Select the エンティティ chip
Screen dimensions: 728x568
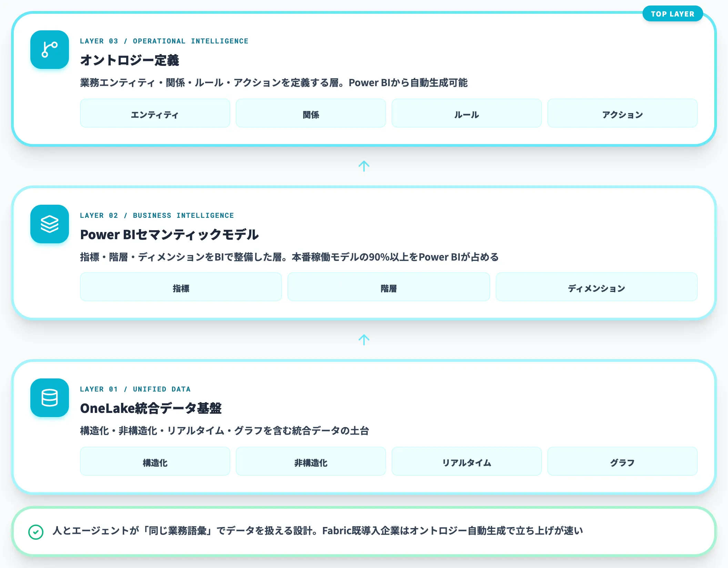click(x=155, y=113)
